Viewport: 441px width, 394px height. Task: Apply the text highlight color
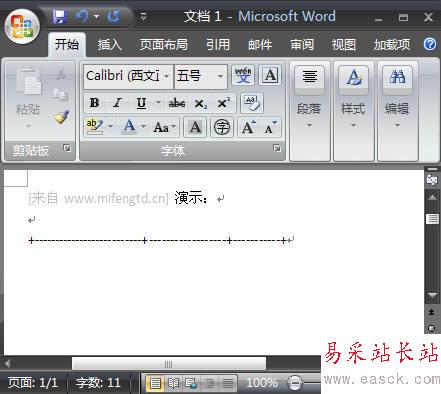[x=95, y=127]
